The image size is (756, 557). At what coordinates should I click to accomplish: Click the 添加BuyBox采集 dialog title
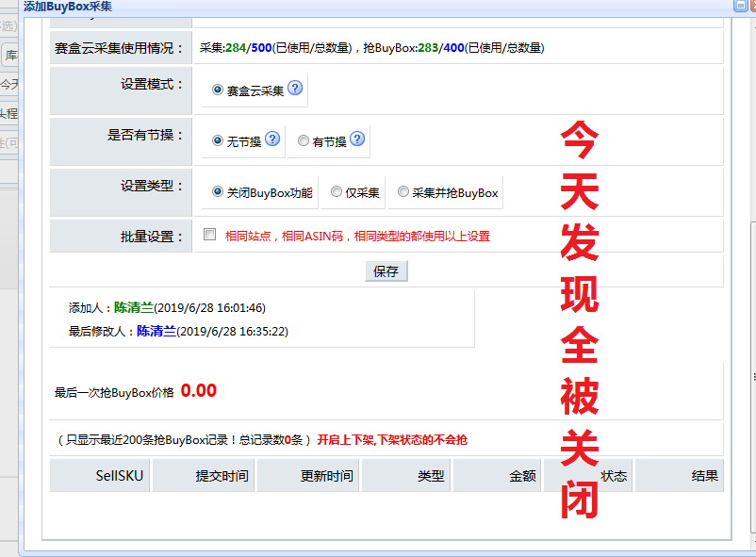68,7
